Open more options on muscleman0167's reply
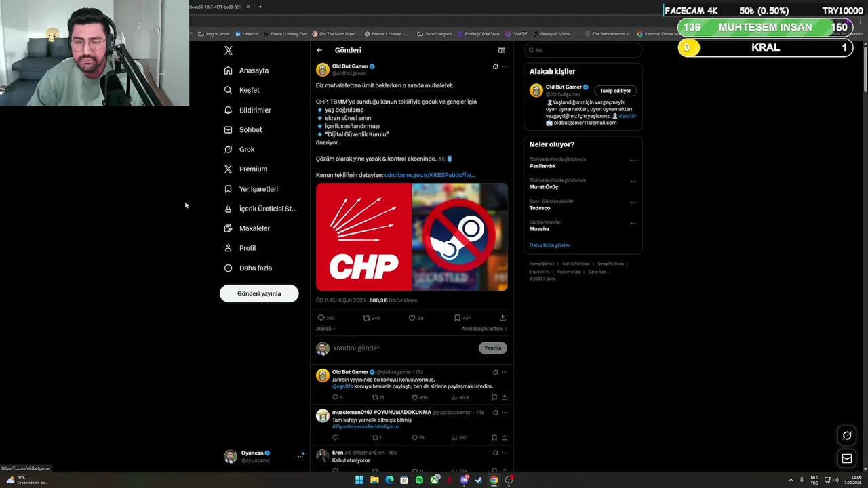This screenshot has width=868, height=488. point(505,412)
